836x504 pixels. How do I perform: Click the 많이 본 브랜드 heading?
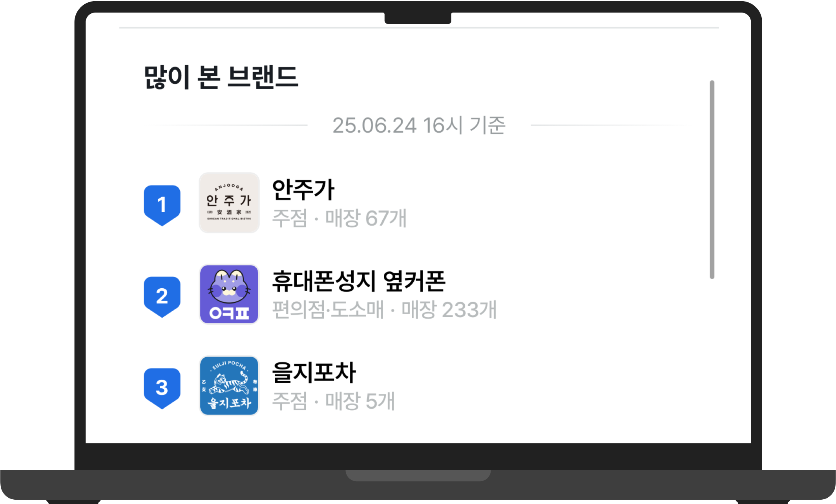point(221,77)
